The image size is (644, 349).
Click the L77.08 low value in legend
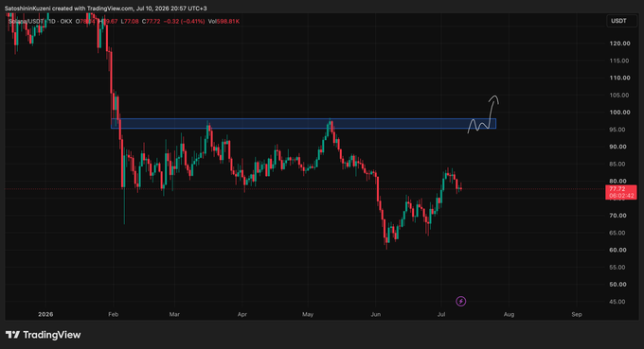[130, 22]
